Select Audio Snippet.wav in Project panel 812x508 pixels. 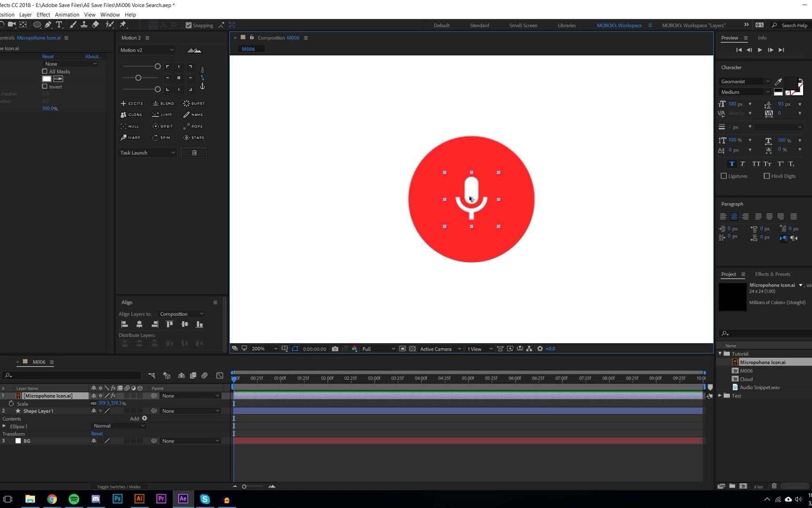pos(759,388)
